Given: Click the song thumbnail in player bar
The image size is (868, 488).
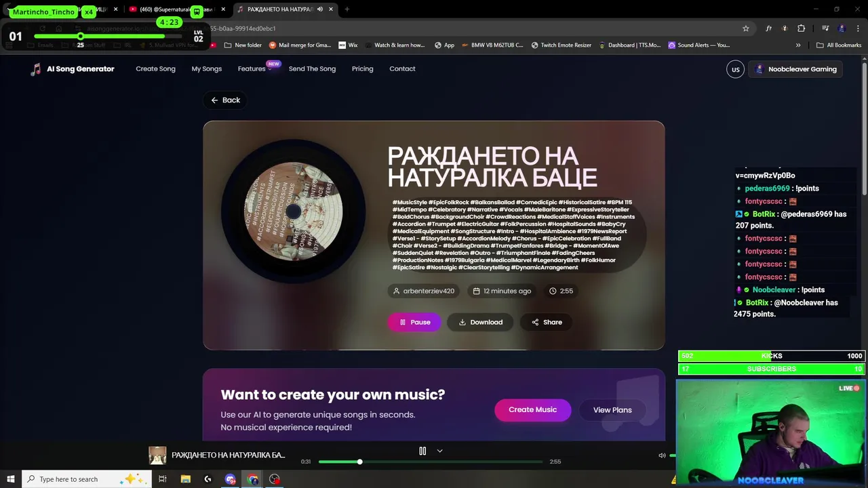Looking at the screenshot, I should (157, 455).
